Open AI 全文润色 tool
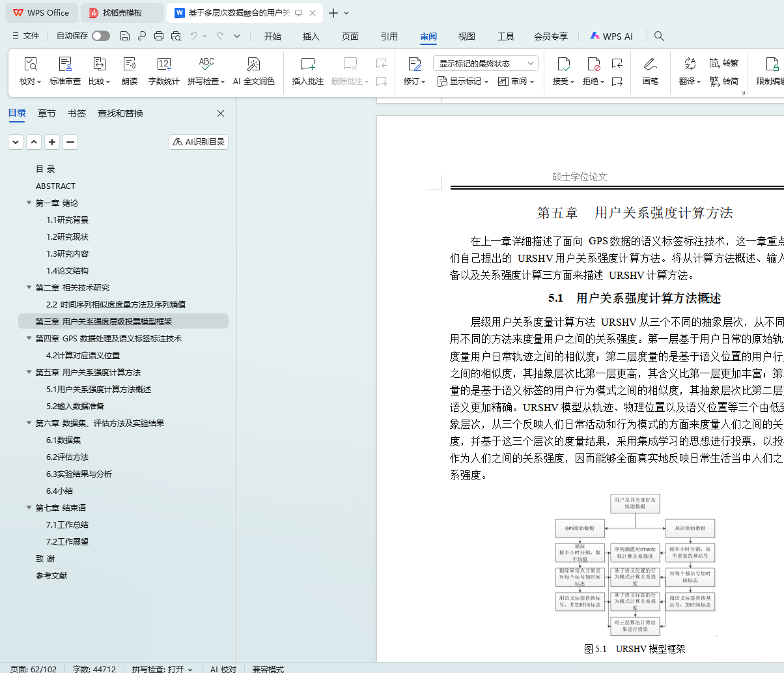The image size is (784, 673). (x=253, y=64)
